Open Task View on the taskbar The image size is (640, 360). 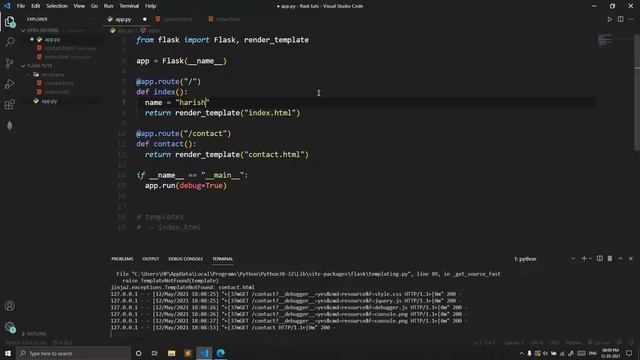pos(155,353)
